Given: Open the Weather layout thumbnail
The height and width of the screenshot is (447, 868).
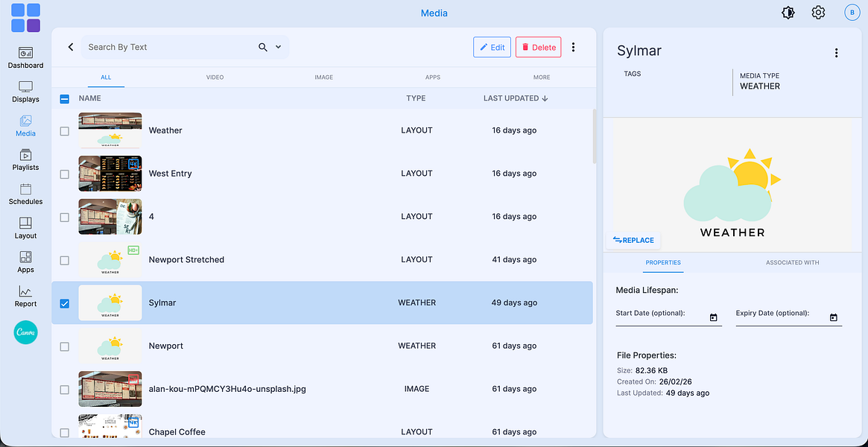Looking at the screenshot, I should tap(110, 130).
